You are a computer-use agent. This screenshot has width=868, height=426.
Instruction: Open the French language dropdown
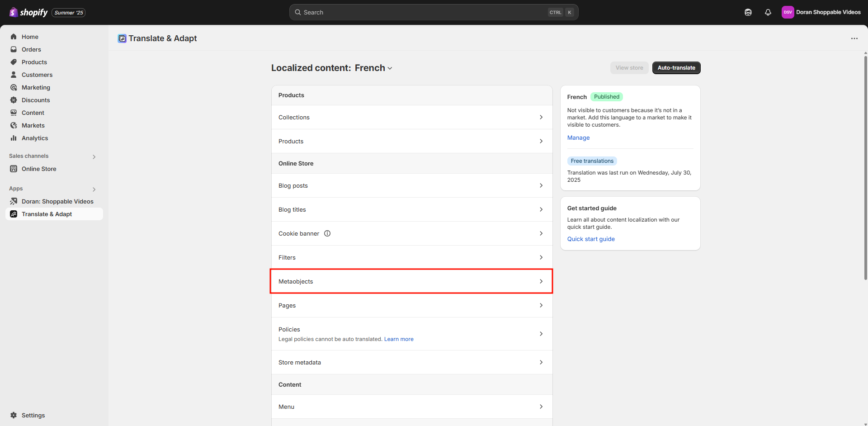pos(373,68)
